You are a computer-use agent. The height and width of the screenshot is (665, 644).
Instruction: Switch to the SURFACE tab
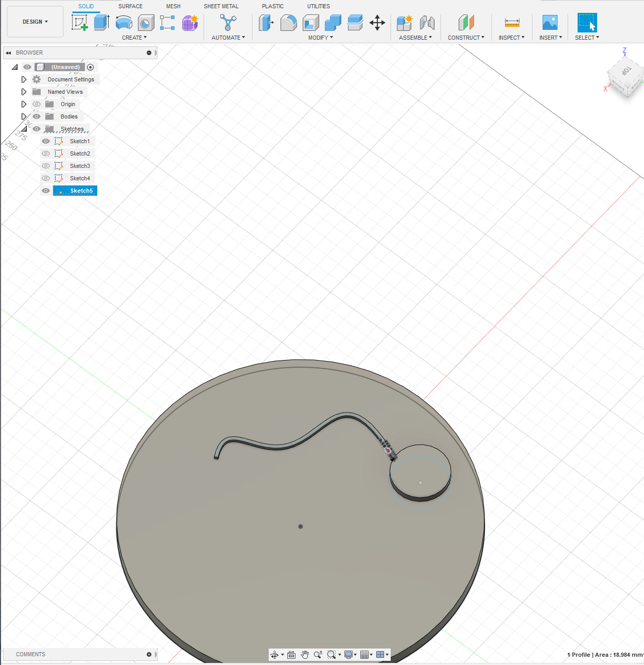[130, 6]
